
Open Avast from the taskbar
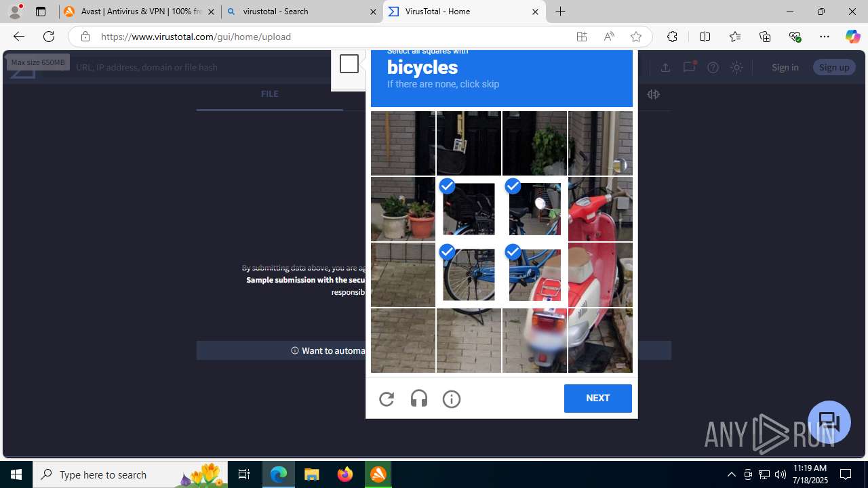378,474
